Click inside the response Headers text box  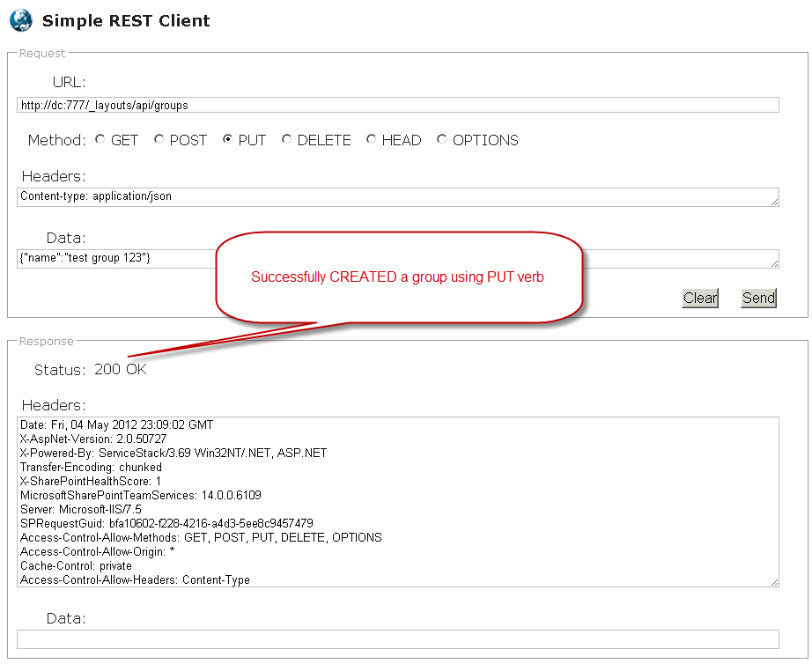point(397,501)
